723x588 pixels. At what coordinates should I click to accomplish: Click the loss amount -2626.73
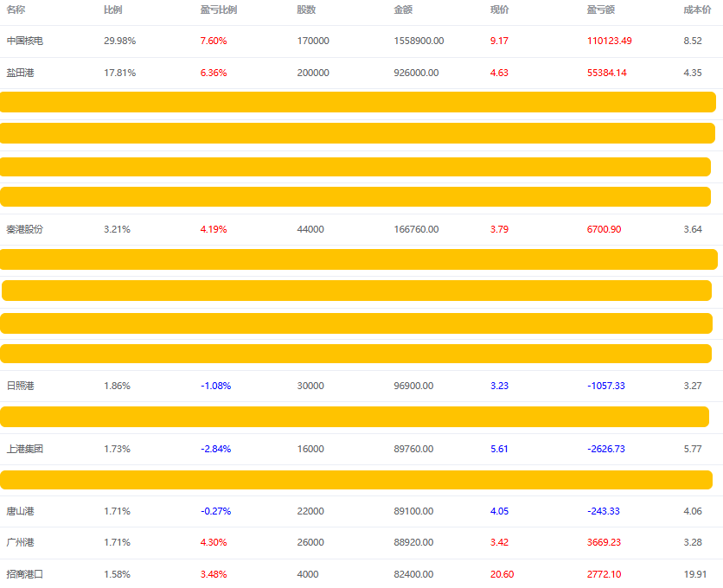coord(606,449)
